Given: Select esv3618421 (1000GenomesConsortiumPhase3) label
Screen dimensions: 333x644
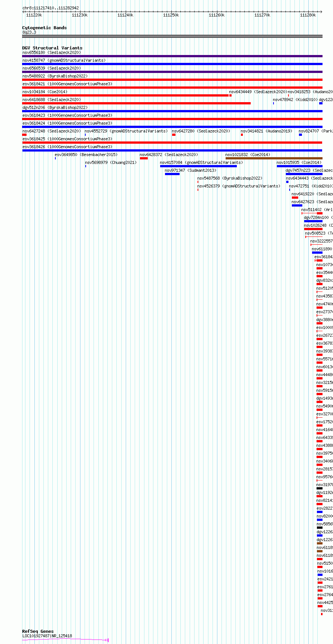Looking at the screenshot, I should click(x=67, y=84).
